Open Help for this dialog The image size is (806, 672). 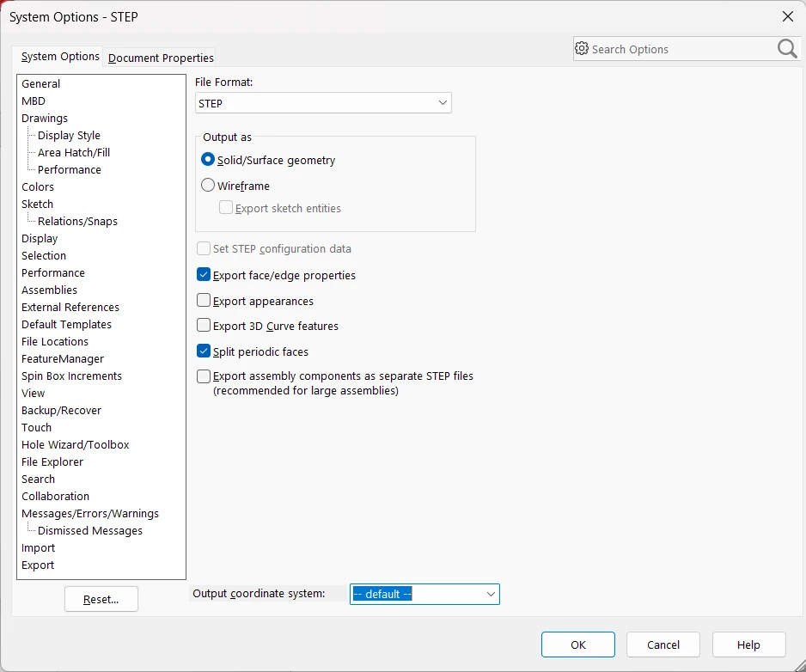748,645
